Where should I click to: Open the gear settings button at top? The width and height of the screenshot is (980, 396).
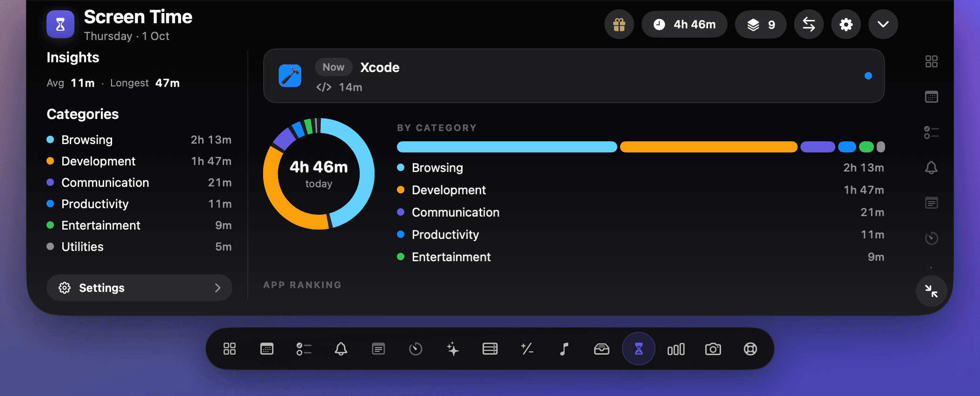click(x=846, y=24)
